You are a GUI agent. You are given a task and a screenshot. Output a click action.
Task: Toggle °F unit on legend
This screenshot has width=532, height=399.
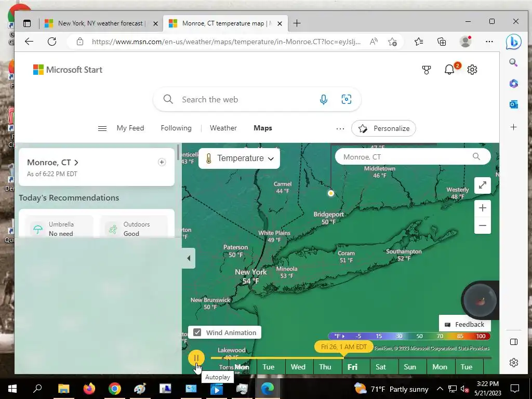(339, 336)
